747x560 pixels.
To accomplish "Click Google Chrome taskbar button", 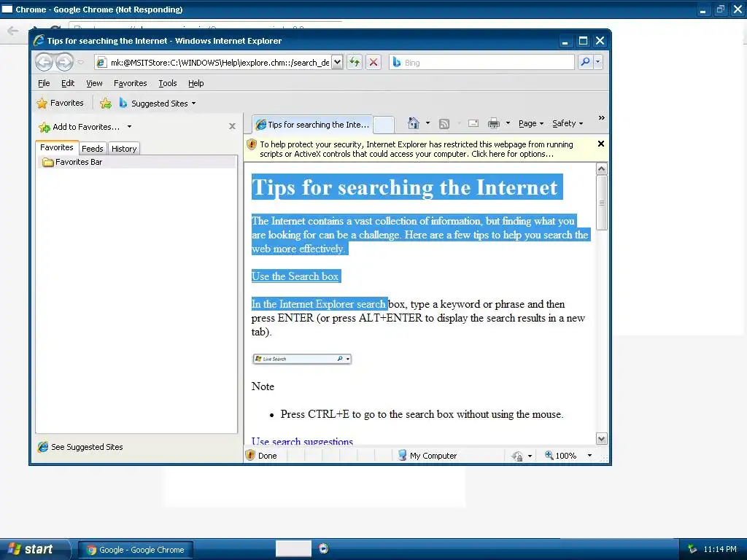I will tap(136, 550).
